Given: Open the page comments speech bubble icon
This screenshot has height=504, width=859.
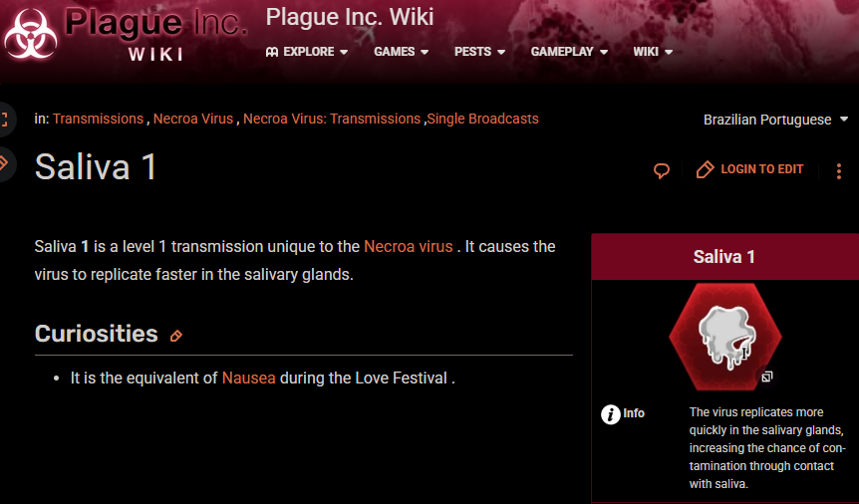Looking at the screenshot, I should (x=661, y=170).
